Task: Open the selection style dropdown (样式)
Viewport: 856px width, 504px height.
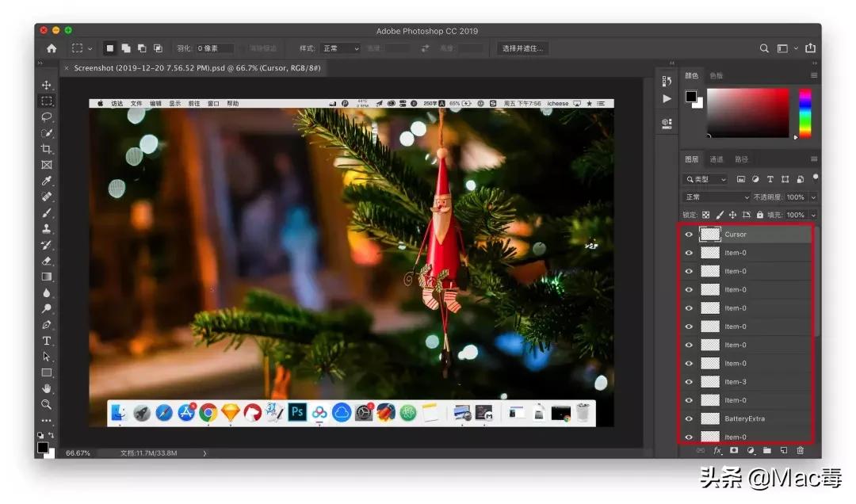Action: pos(340,48)
